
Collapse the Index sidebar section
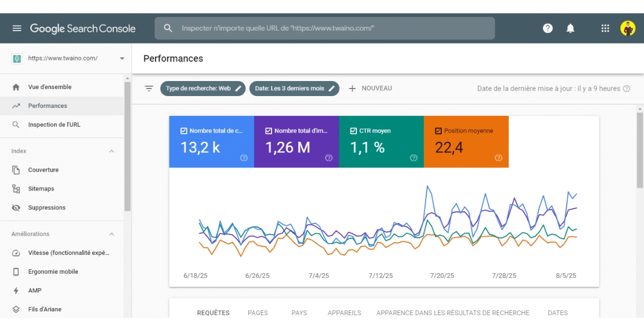(x=112, y=151)
